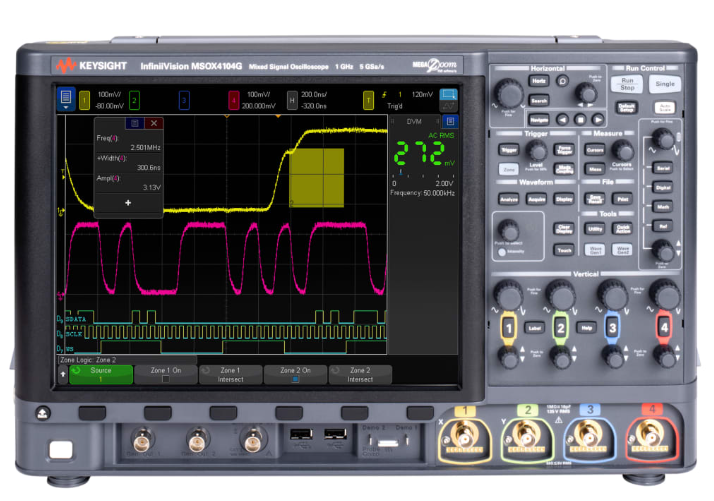The width and height of the screenshot is (714, 501).
Task: Open the main menu icon on screen
Action: coord(66,99)
